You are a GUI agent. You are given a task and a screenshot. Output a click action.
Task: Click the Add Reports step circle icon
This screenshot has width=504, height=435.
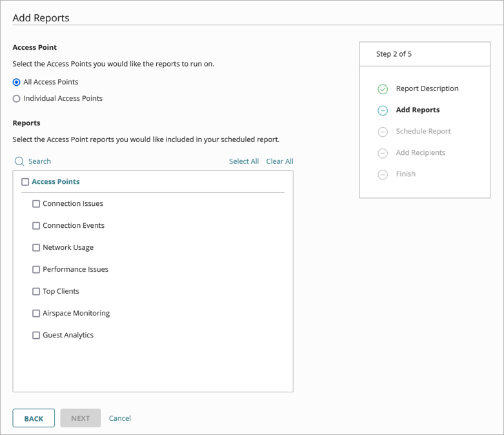tap(383, 110)
